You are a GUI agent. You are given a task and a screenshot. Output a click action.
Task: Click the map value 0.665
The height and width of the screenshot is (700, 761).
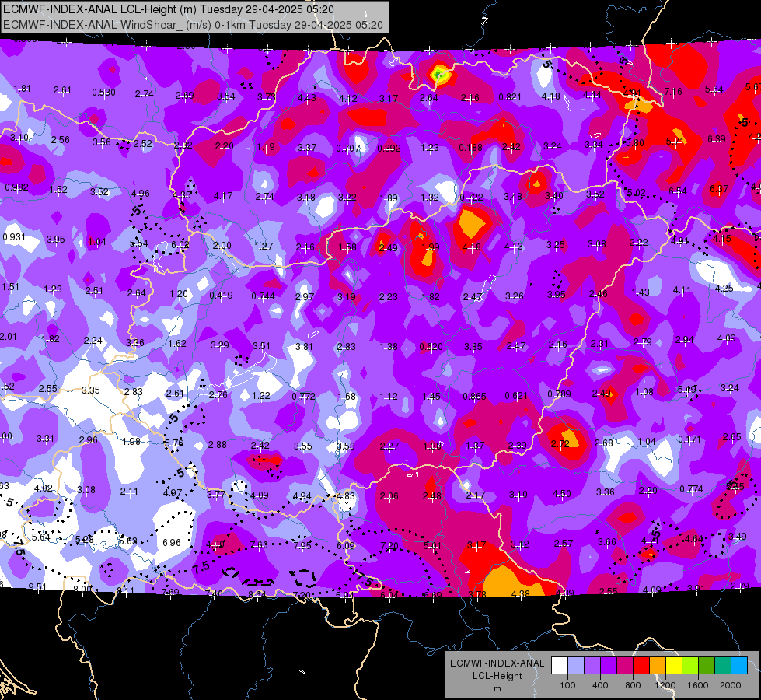474,397
